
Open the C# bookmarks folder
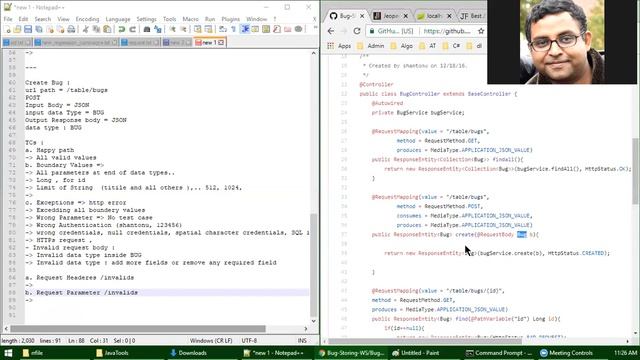[452, 46]
